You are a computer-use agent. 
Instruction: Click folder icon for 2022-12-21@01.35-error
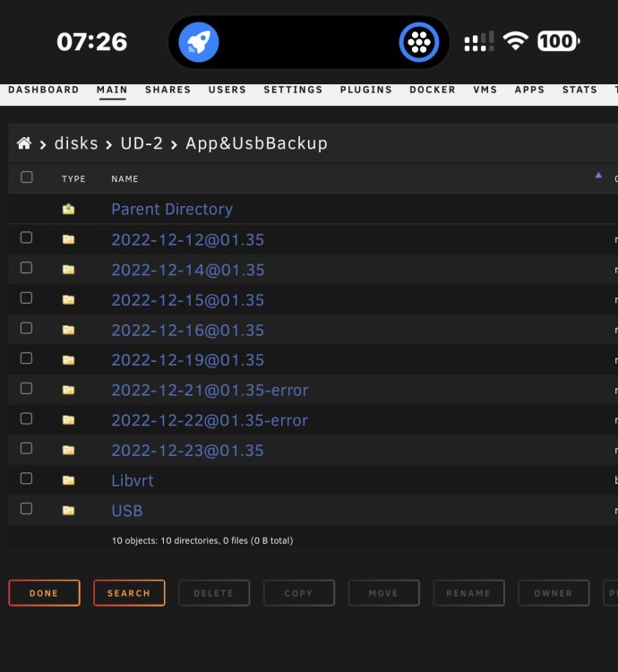[x=69, y=390]
